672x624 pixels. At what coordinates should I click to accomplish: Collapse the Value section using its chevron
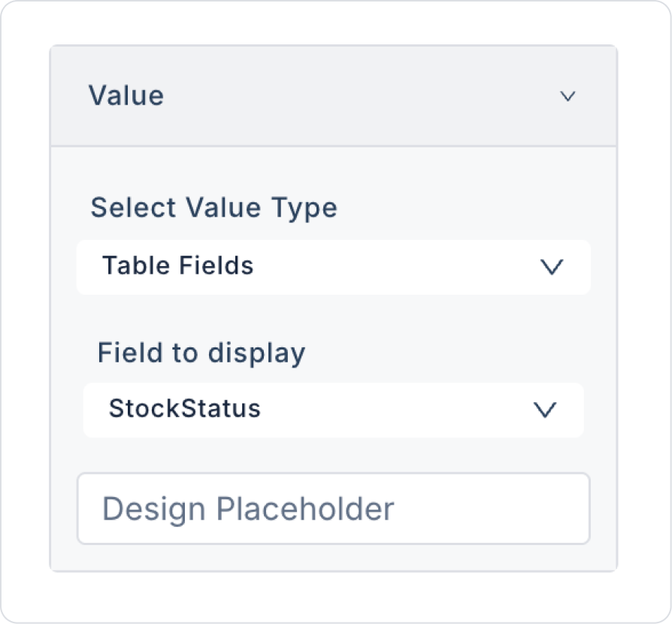(x=568, y=96)
